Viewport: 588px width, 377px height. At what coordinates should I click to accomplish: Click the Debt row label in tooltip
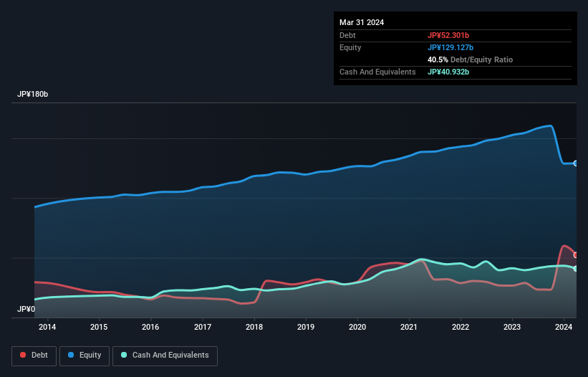click(347, 35)
